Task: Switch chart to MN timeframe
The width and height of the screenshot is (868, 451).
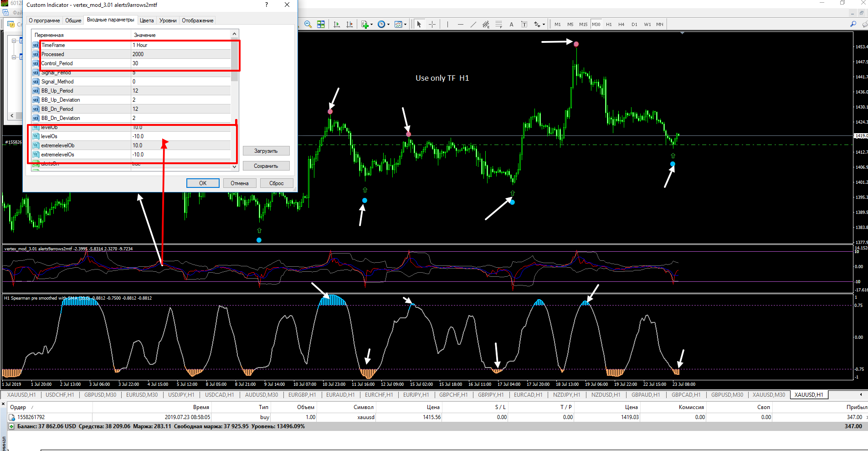Action: point(660,24)
